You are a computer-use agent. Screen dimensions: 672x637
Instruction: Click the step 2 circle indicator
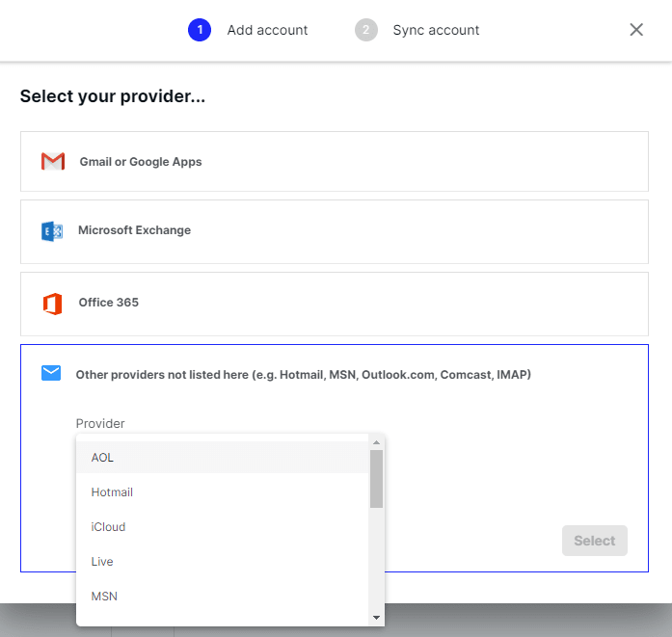coord(366,30)
